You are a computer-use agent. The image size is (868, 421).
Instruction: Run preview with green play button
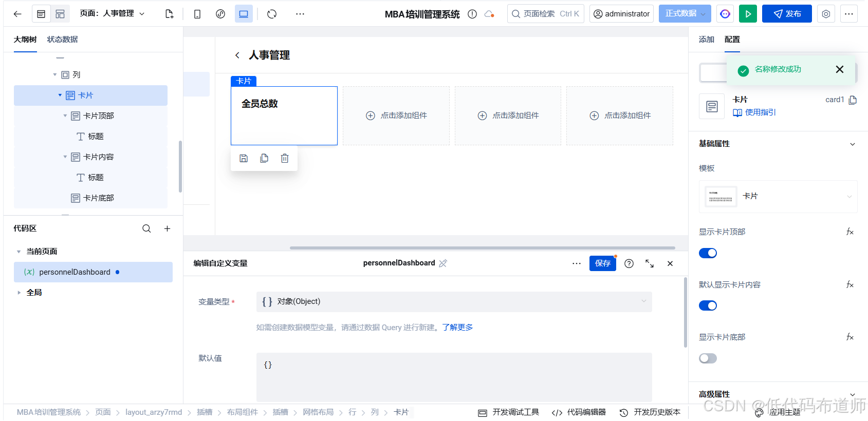point(748,14)
